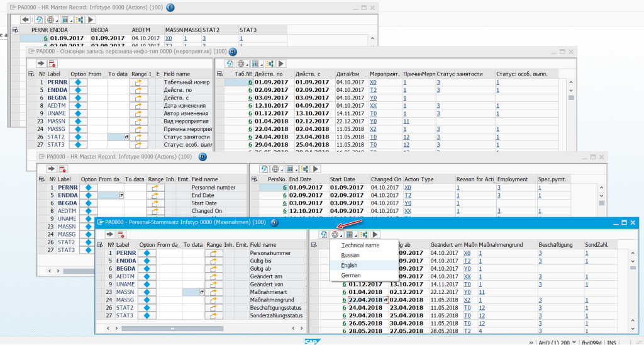Click delete selection icon in German filter panel
Viewport: 644px width, 345px height.
point(121,234)
